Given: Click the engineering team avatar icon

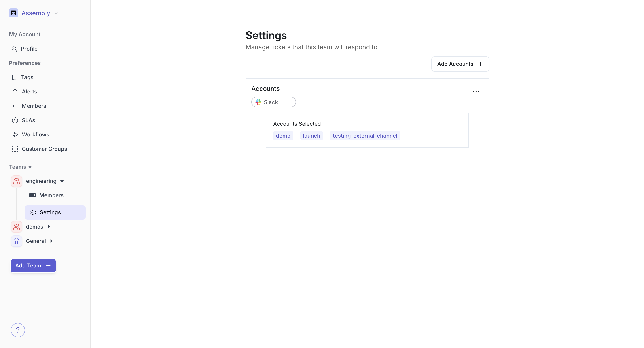Looking at the screenshot, I should (17, 181).
